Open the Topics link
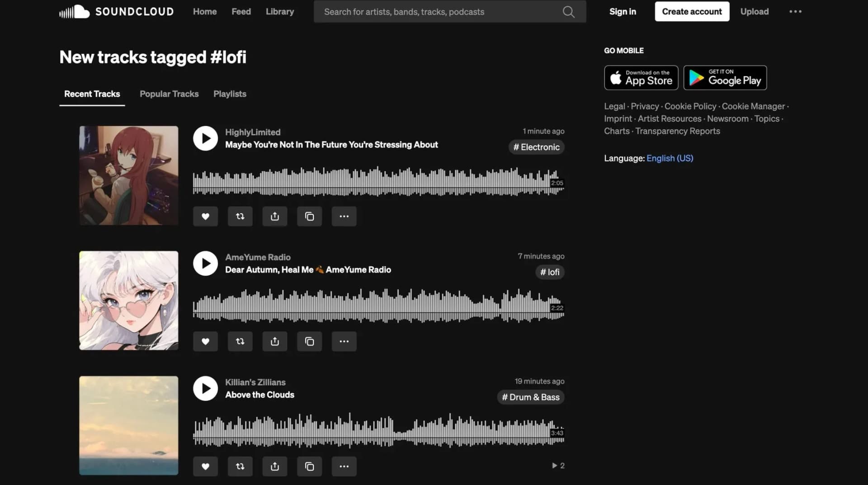The height and width of the screenshot is (485, 868). [x=767, y=118]
